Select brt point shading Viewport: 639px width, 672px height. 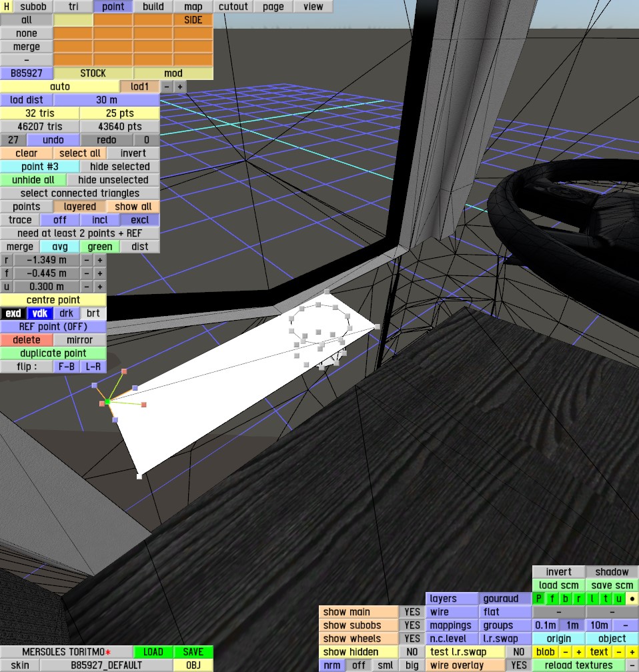coord(93,313)
